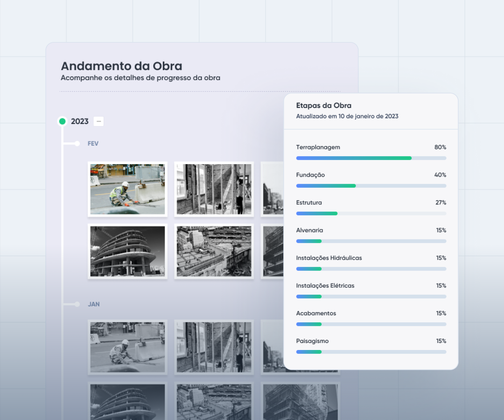The width and height of the screenshot is (504, 420).
Task: Click the Fundação progress bar
Action: click(x=371, y=186)
